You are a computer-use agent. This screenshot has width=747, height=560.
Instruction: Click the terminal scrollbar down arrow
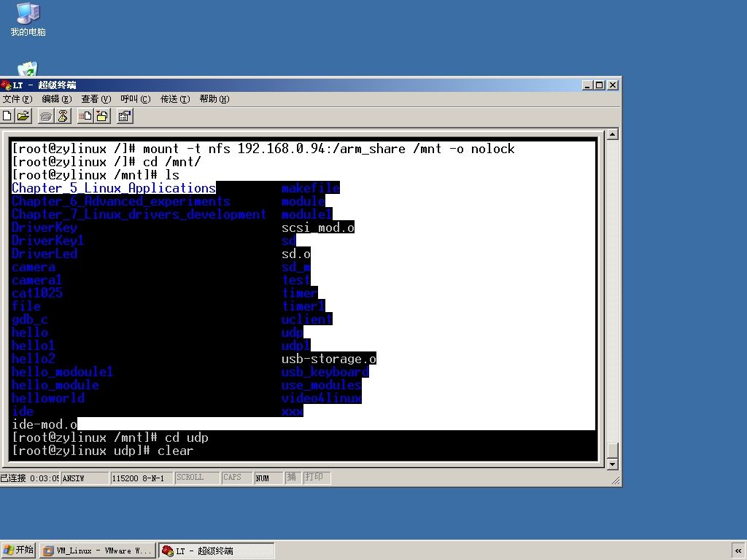coord(613,464)
